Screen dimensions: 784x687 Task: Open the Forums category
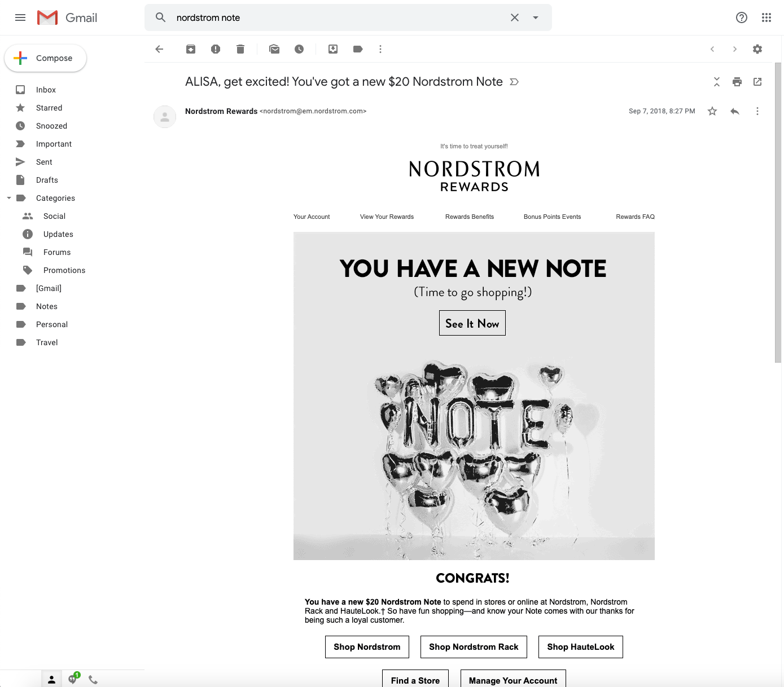tap(57, 252)
